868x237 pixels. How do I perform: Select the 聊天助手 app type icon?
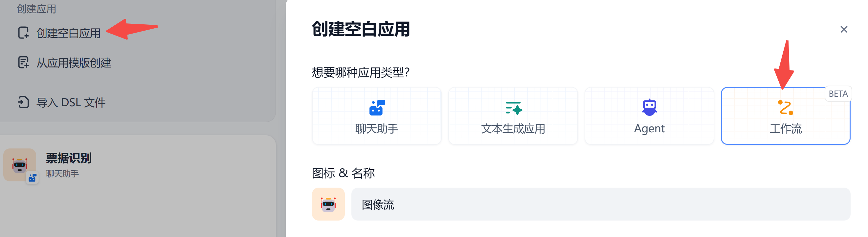[x=376, y=107]
